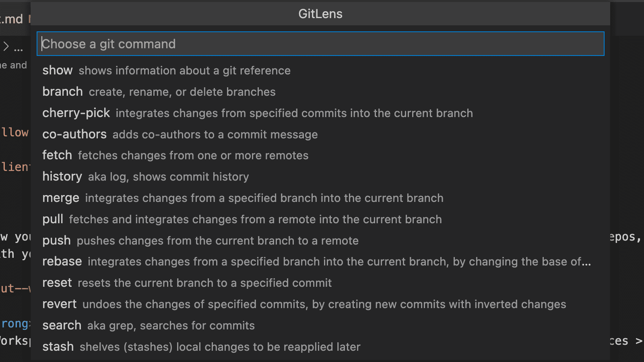The height and width of the screenshot is (362, 644).
Task: Pick the revert command
Action: coord(320,304)
